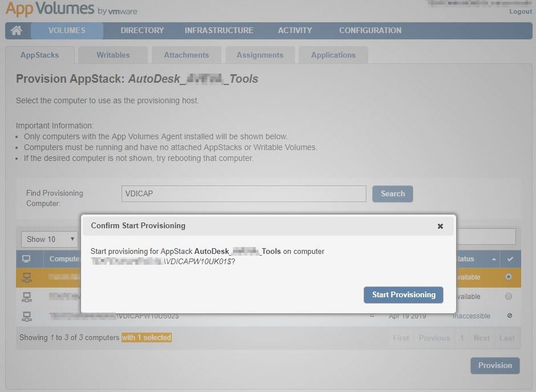This screenshot has width=536, height=392.
Task: Click the Provision button
Action: 495,366
